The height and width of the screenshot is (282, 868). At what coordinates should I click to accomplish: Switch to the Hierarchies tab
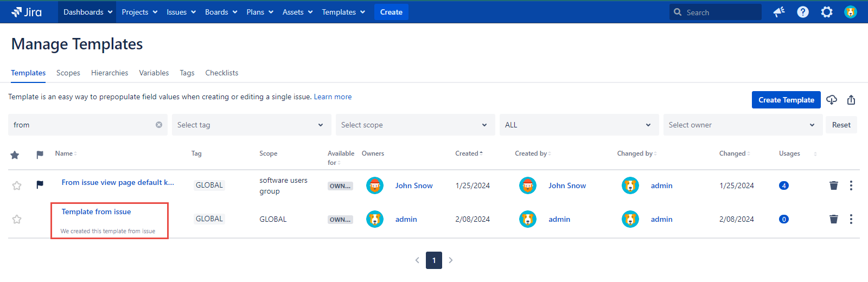coord(110,73)
